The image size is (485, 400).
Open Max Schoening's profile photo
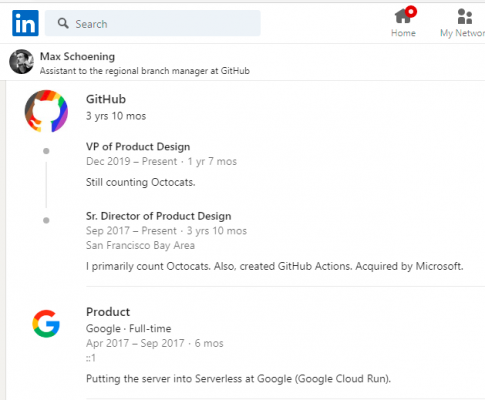click(21, 62)
